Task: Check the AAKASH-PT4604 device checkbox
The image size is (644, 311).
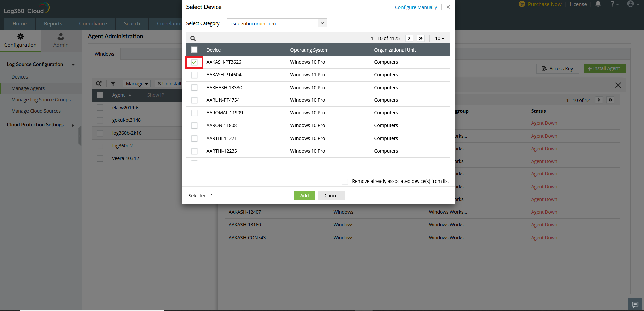Action: [x=194, y=75]
